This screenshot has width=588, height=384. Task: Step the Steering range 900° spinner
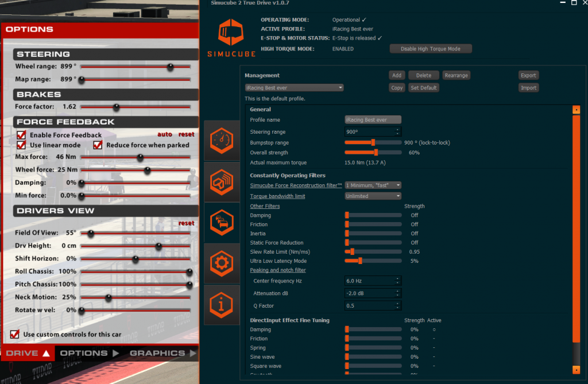[x=397, y=131]
